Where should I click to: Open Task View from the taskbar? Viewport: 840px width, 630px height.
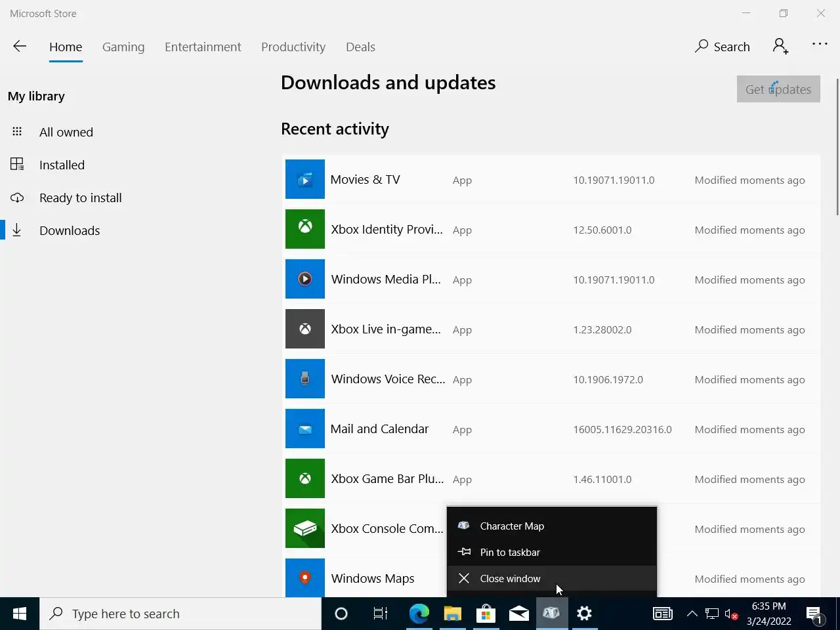pos(380,614)
